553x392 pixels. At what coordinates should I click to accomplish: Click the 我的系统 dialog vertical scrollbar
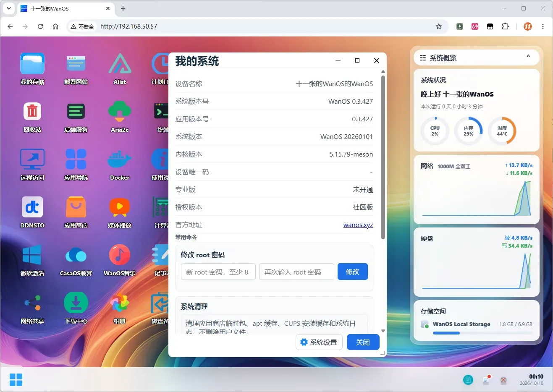(x=383, y=157)
